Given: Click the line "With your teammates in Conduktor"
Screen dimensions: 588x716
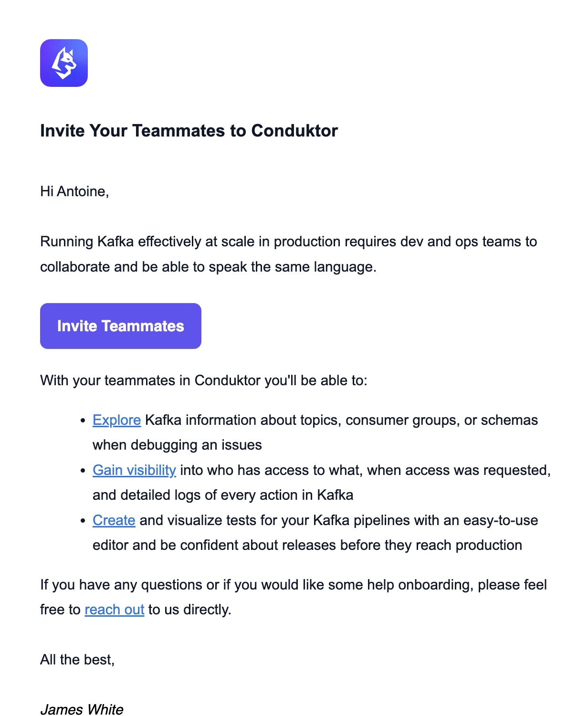Looking at the screenshot, I should 204,380.
